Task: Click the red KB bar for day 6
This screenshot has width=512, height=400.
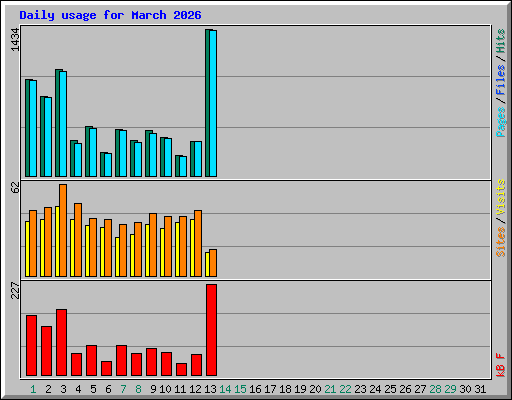Action: (x=106, y=368)
